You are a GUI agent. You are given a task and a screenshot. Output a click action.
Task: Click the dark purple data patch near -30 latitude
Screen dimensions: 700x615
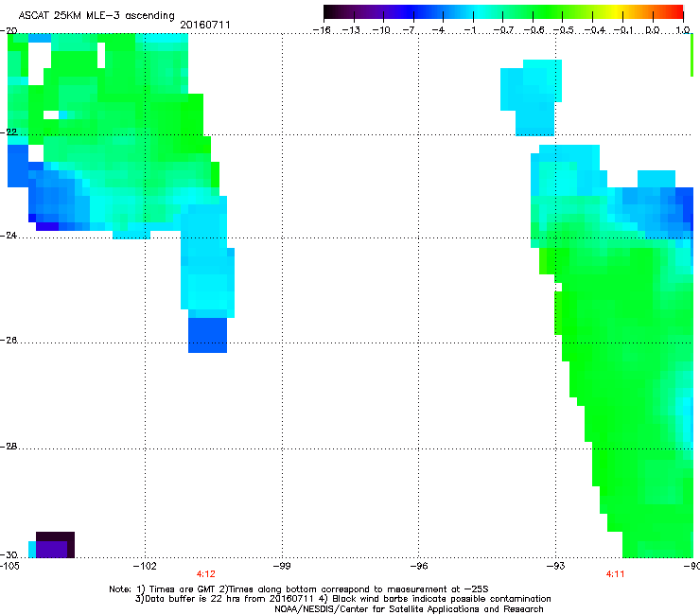point(55,545)
